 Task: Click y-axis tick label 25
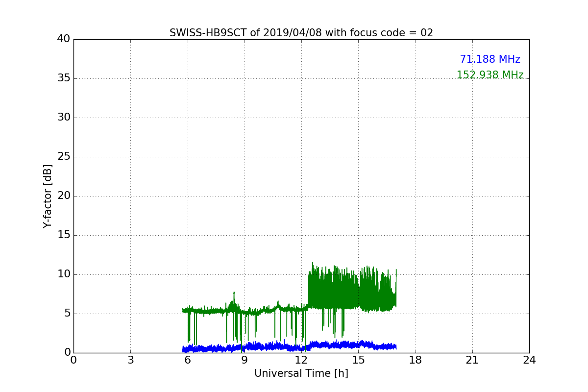click(x=64, y=157)
